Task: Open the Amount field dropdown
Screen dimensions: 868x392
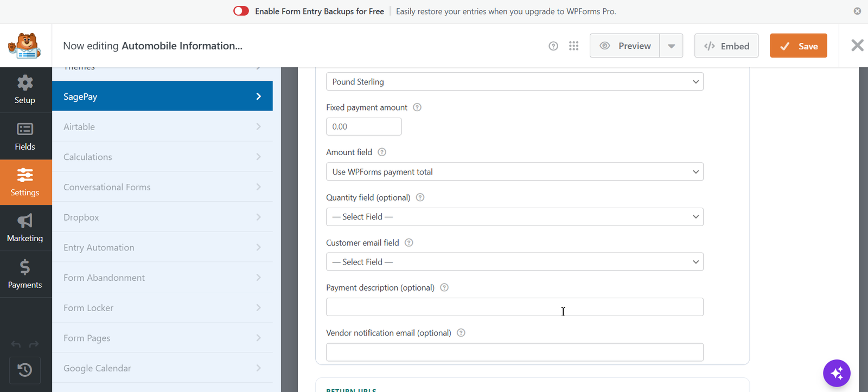Action: coord(515,172)
